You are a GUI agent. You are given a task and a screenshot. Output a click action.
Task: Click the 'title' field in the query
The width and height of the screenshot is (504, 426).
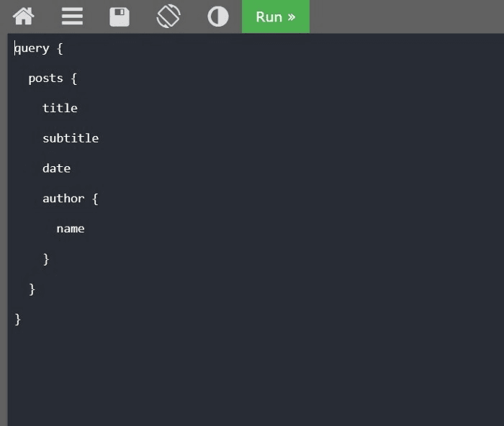[60, 108]
